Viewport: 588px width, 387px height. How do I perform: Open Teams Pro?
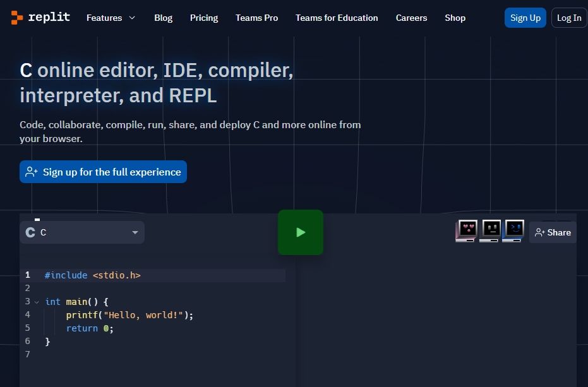point(256,18)
